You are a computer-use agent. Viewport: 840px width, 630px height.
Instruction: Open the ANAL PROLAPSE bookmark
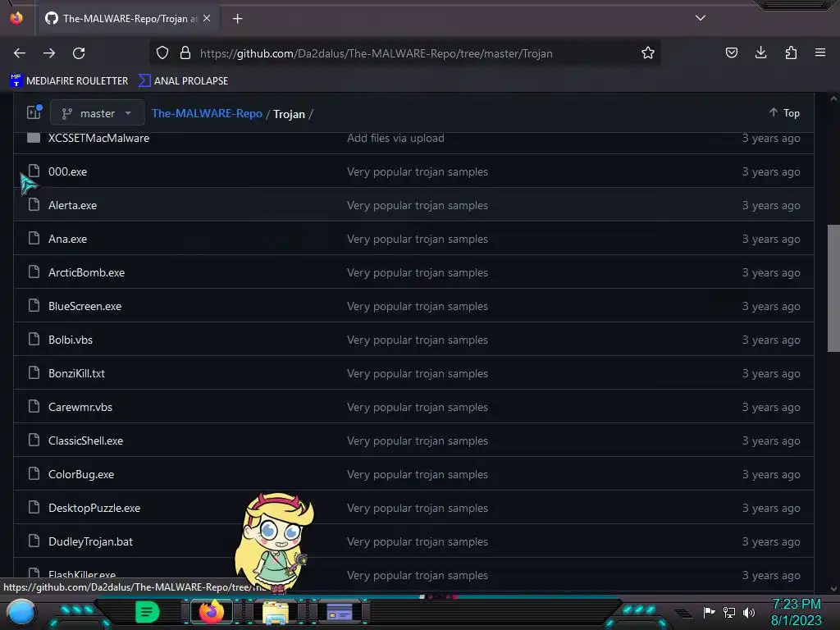pyautogui.click(x=183, y=81)
